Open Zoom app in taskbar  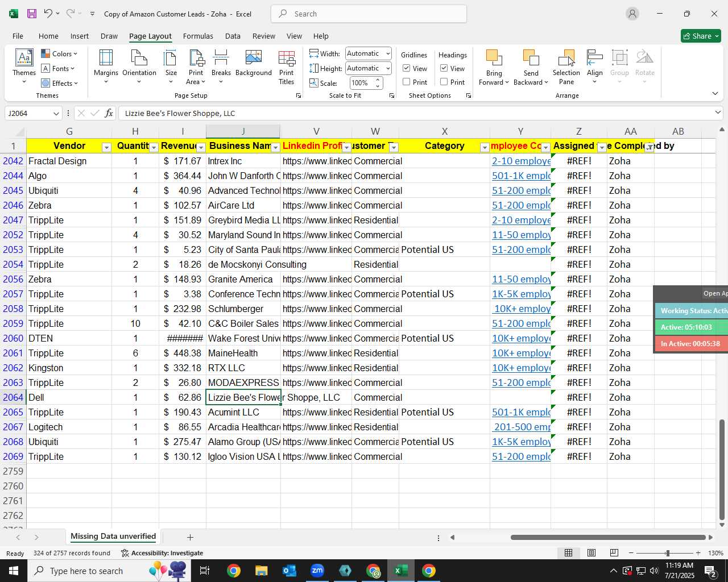coord(317,571)
